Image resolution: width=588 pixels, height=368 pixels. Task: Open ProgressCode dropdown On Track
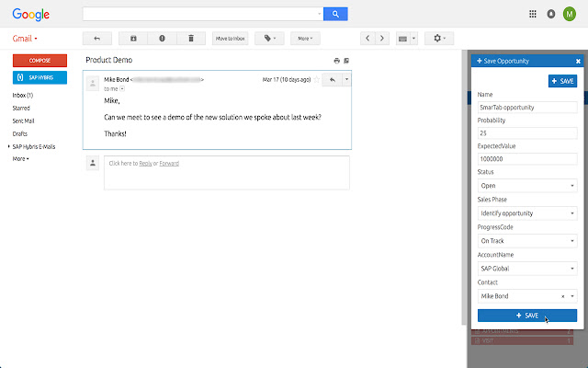click(527, 241)
